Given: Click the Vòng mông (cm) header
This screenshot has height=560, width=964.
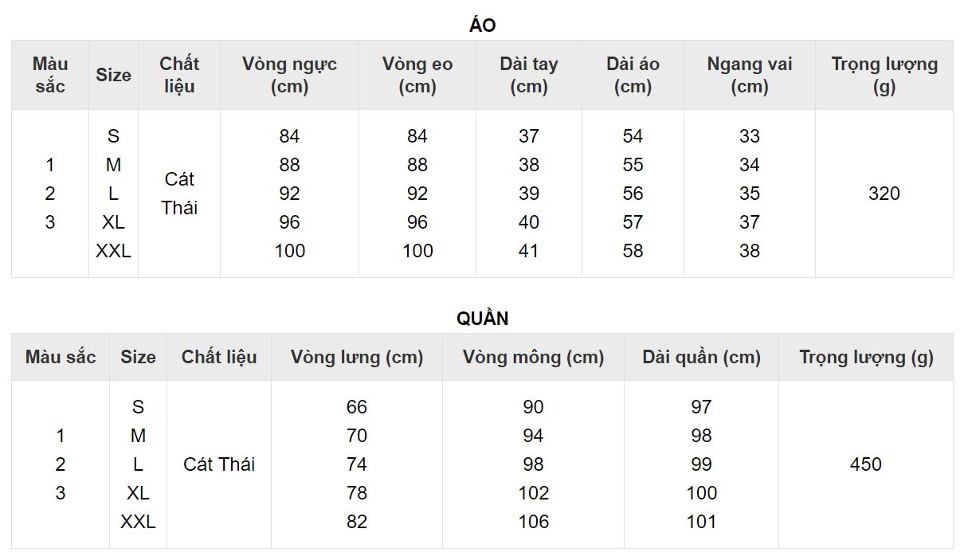Looking at the screenshot, I should [533, 357].
